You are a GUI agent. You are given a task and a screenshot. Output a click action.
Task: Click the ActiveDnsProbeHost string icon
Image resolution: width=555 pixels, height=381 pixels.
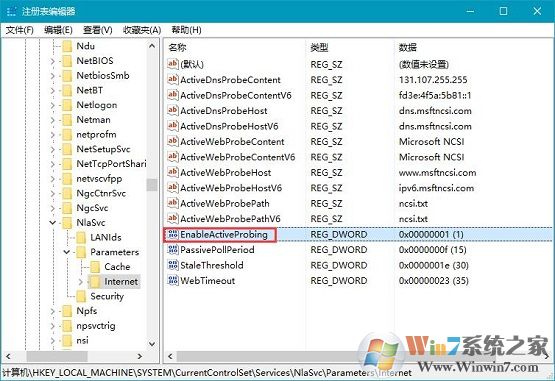pyautogui.click(x=173, y=110)
